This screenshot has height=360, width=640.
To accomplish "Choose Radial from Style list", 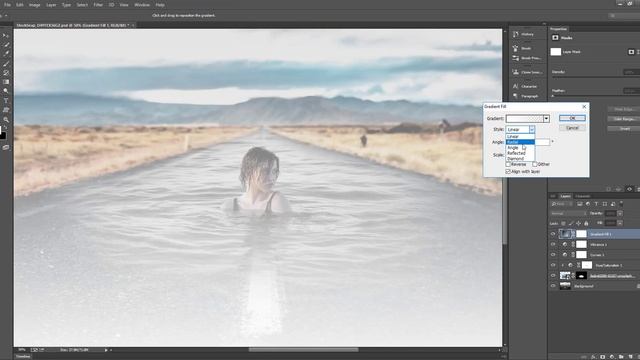I will [x=520, y=142].
